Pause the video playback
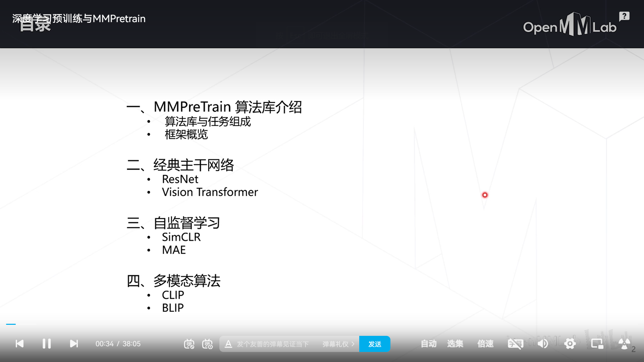 [47, 344]
